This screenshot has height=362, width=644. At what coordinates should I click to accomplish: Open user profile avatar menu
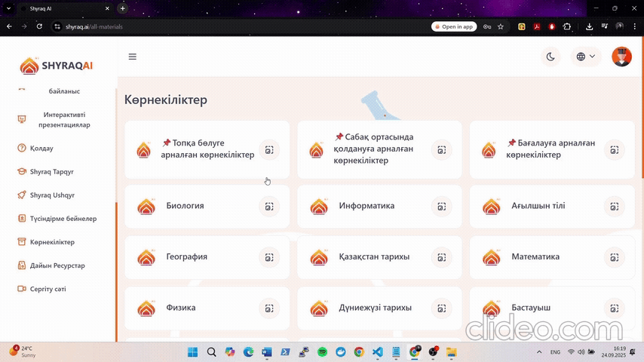(621, 57)
